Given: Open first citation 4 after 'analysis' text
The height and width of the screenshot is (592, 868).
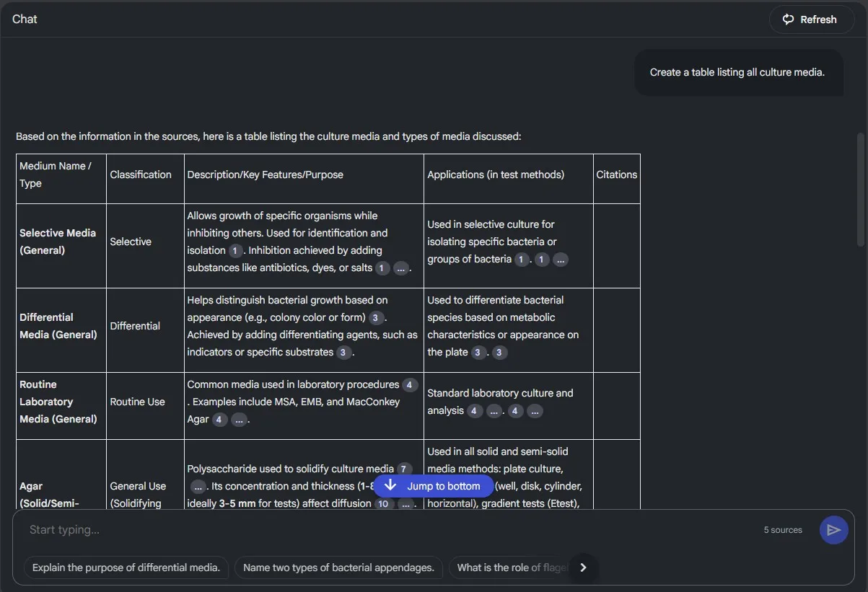Looking at the screenshot, I should [x=474, y=411].
